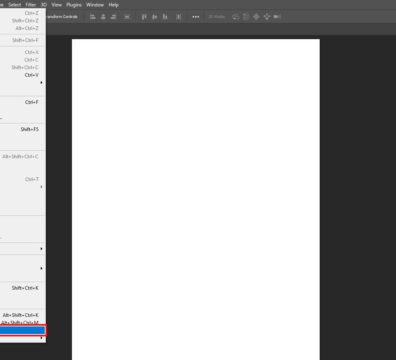Expand the submenu arrow below Ctrl+V
Image resolution: width=396 pixels, height=360 pixels.
pyautogui.click(x=41, y=82)
